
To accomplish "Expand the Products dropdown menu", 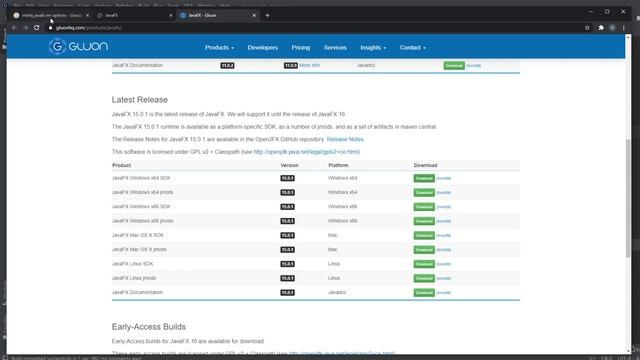I will pos(220,48).
